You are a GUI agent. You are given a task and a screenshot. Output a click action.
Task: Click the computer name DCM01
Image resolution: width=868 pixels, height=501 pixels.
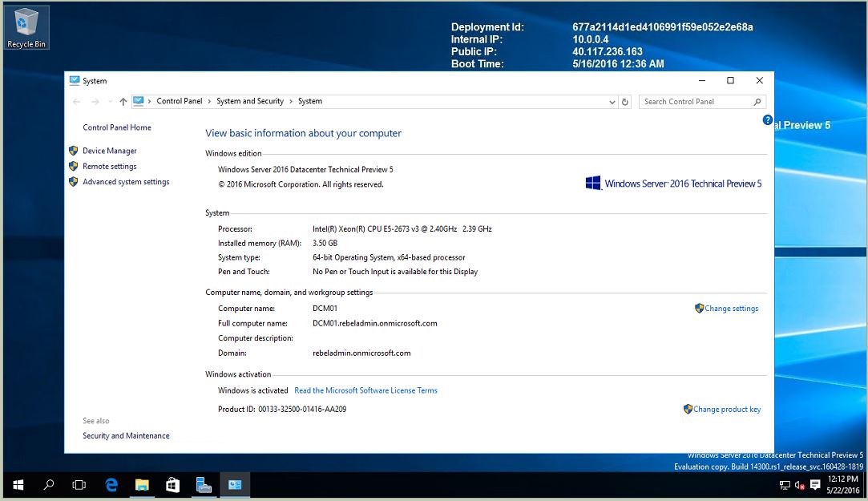point(325,309)
